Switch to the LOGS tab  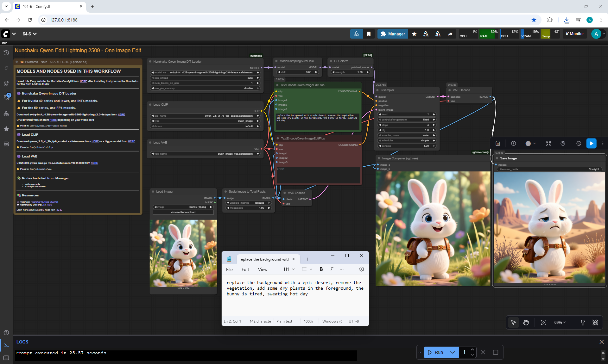(22, 342)
